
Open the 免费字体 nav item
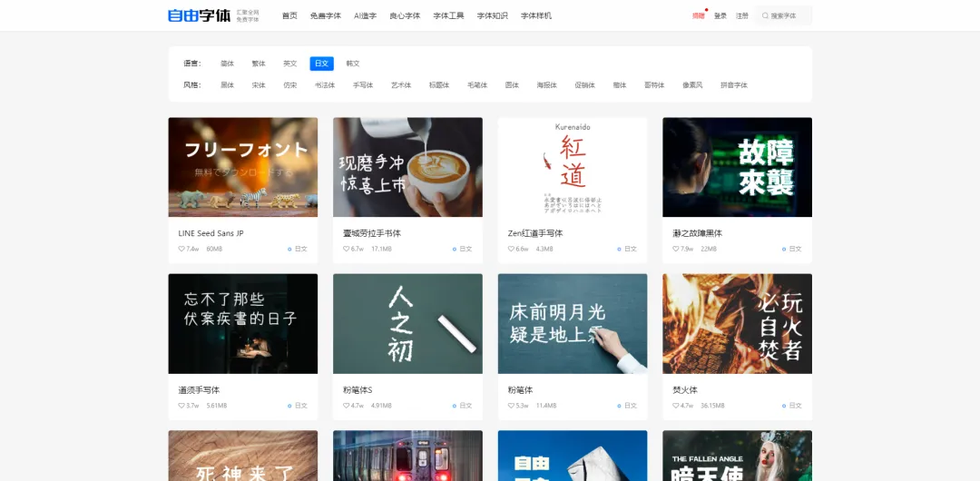(x=326, y=15)
